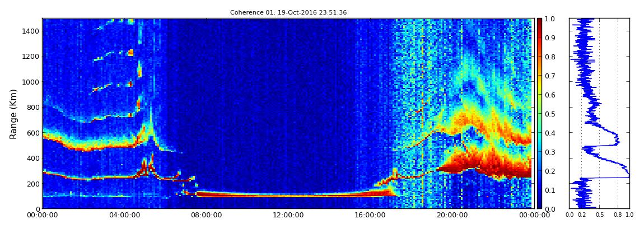This screenshot has width=644, height=228.
Task: Click the 400 range tick label
Action: [32, 159]
